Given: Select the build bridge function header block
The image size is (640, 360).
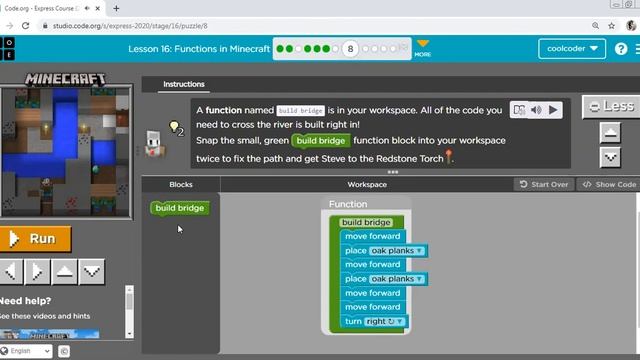Looking at the screenshot, I should 366,222.
